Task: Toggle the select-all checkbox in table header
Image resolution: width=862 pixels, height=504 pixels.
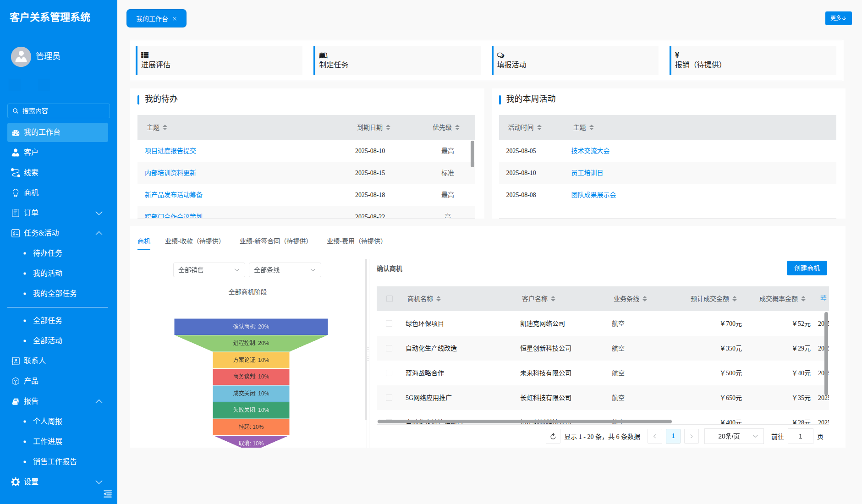Action: tap(390, 299)
